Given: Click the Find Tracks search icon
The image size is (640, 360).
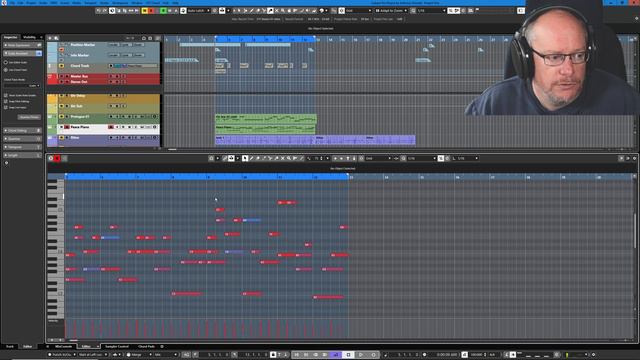Looking at the screenshot, I should coord(56,38).
